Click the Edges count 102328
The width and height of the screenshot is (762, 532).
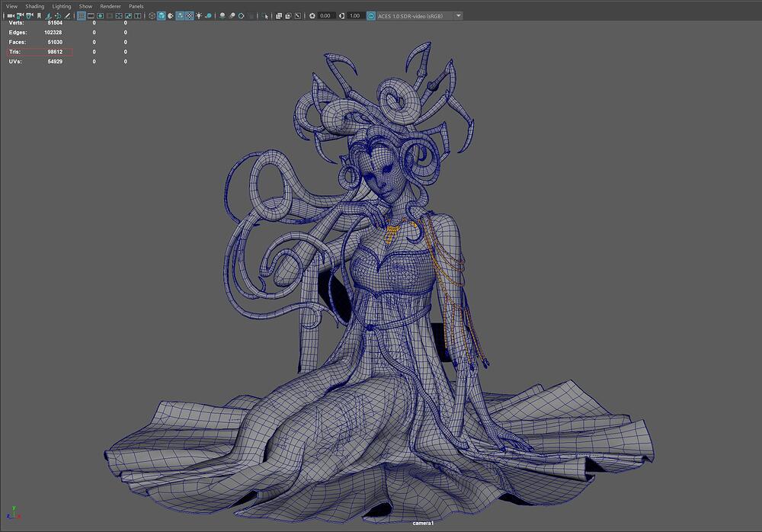click(x=53, y=33)
